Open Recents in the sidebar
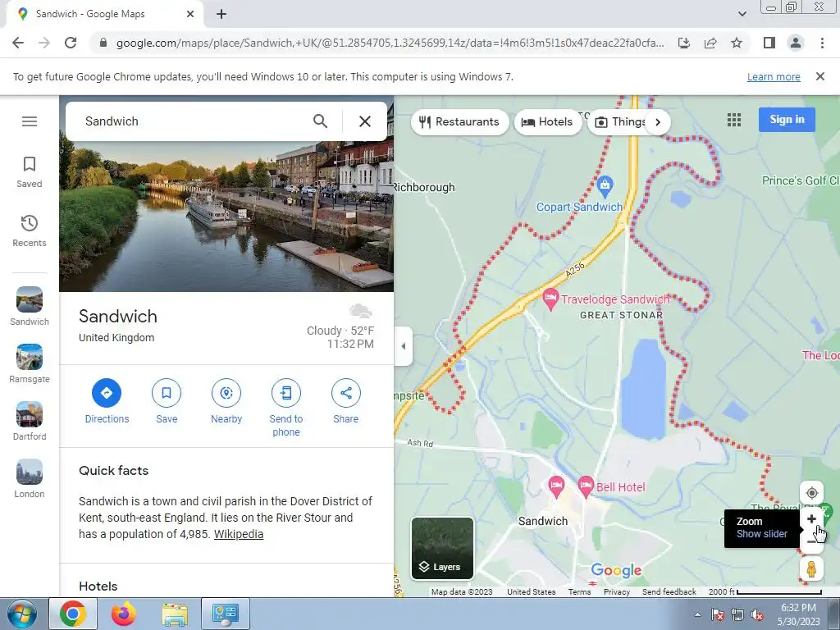 click(30, 231)
